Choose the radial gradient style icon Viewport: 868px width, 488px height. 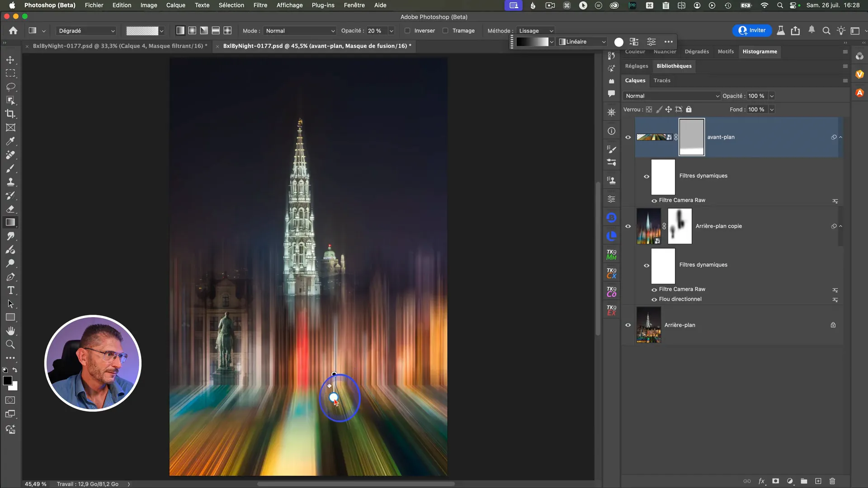point(192,30)
